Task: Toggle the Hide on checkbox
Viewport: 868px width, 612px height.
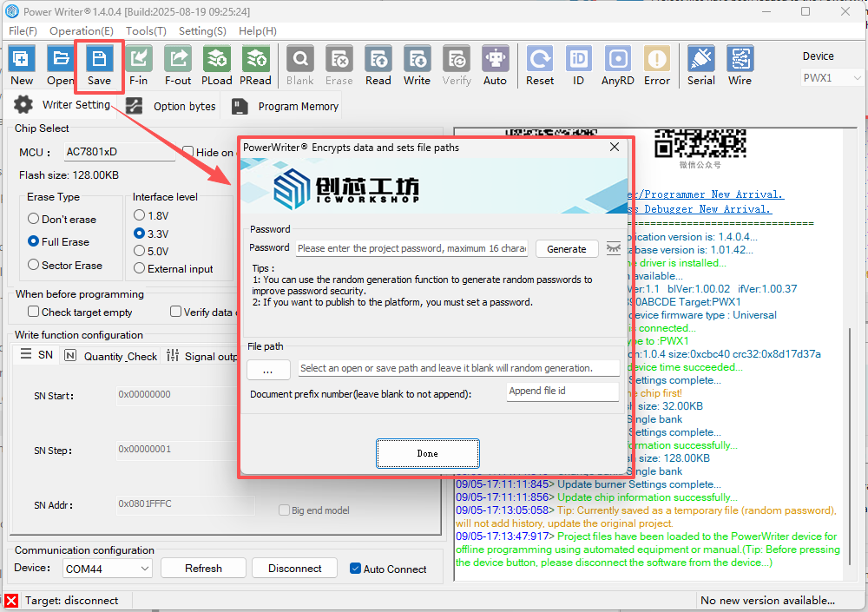Action: 188,152
